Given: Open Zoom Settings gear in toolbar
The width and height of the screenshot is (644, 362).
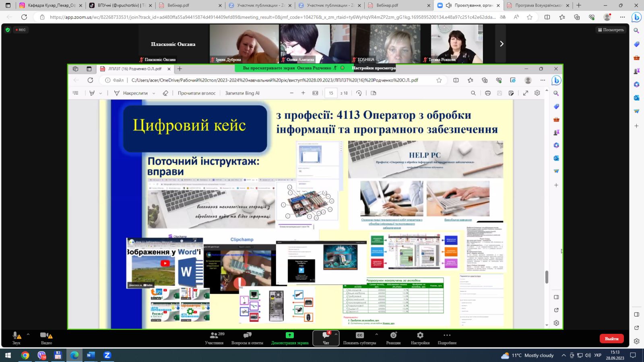Looking at the screenshot, I should [x=420, y=338].
